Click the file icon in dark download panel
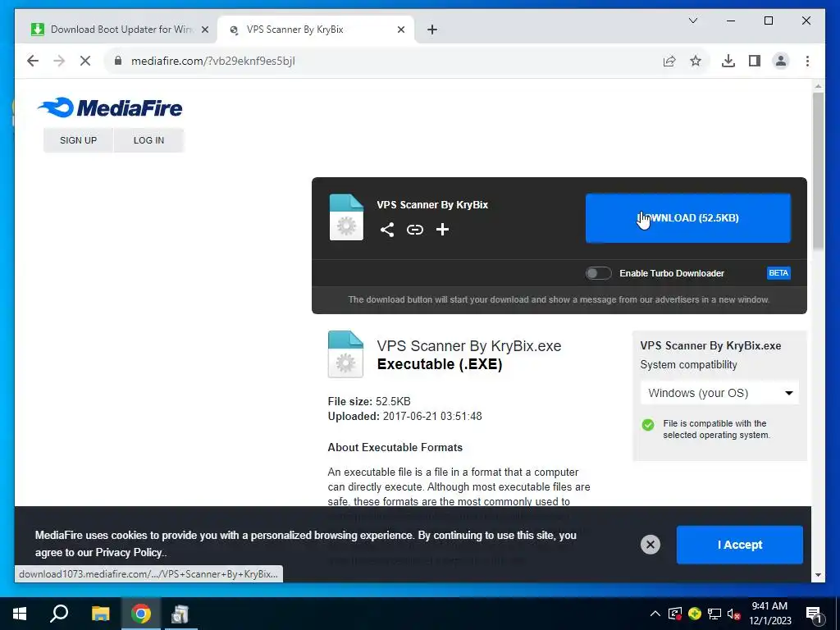The image size is (840, 630). click(346, 217)
